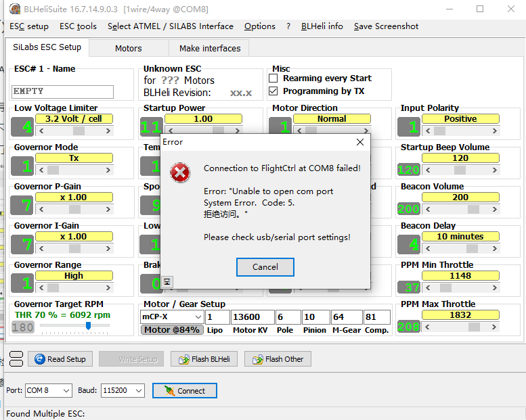Open the Port COM 8 dropdown
Viewport: 526px width, 420px height.
[x=66, y=390]
